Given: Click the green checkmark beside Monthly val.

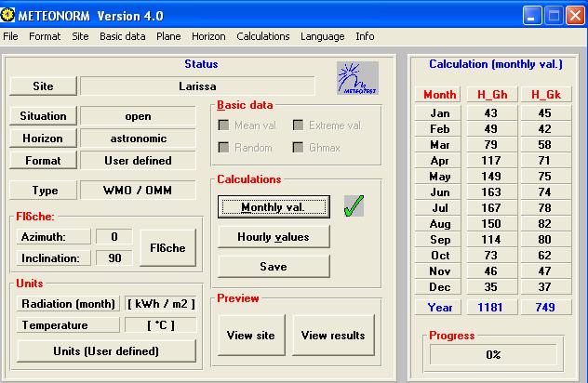Looking at the screenshot, I should pyautogui.click(x=354, y=205).
